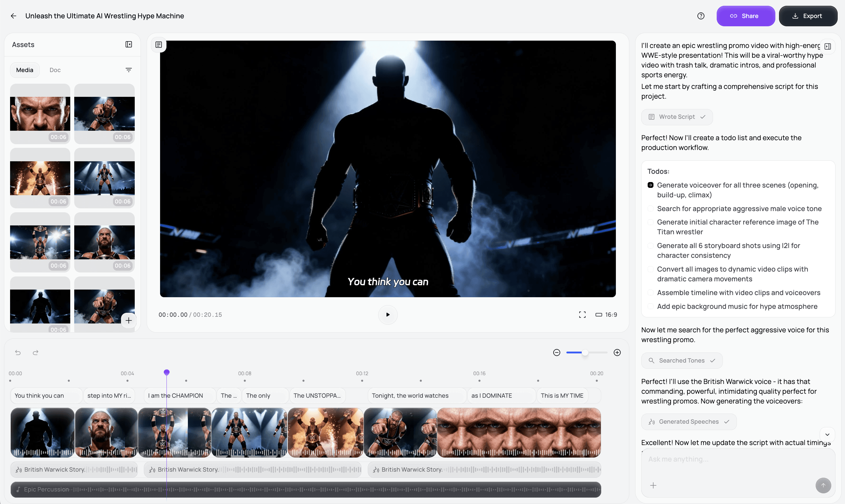Select the Media tab
Screen dimensions: 845x504
tap(25, 70)
